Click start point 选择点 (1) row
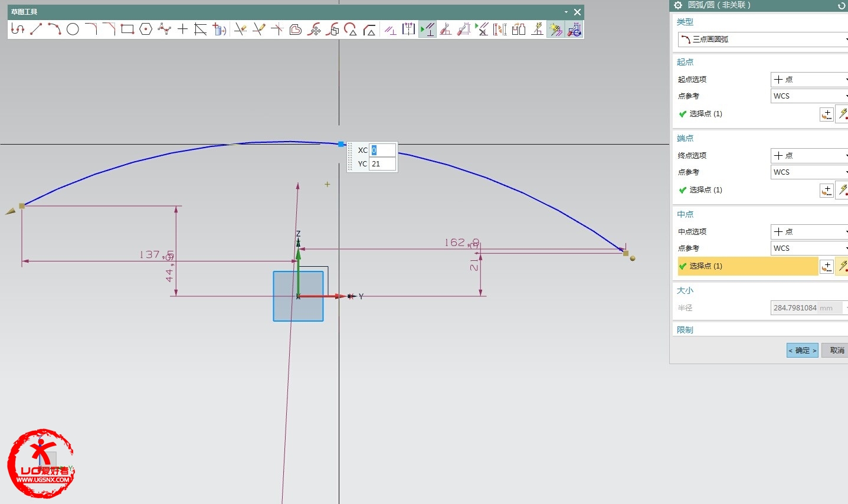The height and width of the screenshot is (504, 848). click(748, 114)
